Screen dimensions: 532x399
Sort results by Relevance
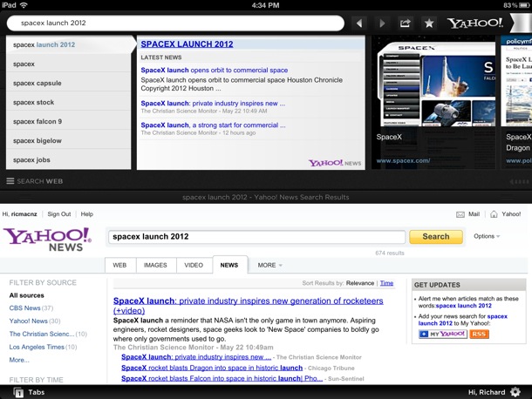pos(360,283)
